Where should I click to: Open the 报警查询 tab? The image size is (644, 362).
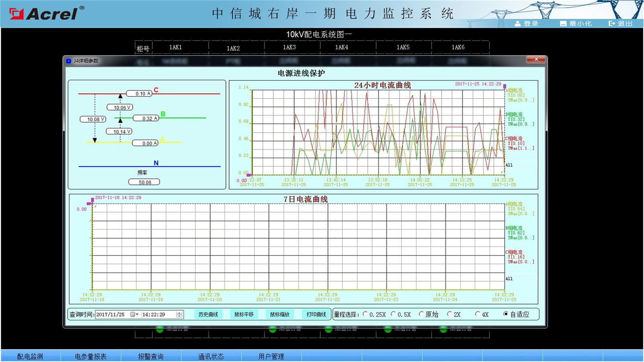tap(151, 356)
